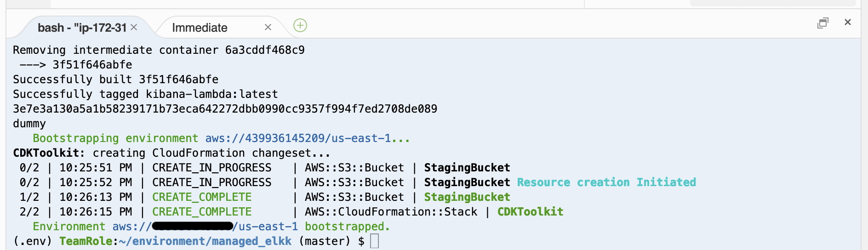Viewport: 868px width, 250px height.
Task: Click the green StagingBucket text in the CREATE_COMPLETE row
Action: pyautogui.click(x=467, y=197)
